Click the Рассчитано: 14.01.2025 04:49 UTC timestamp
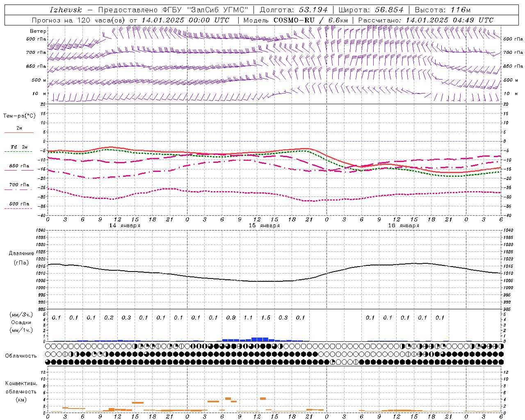 click(426, 20)
